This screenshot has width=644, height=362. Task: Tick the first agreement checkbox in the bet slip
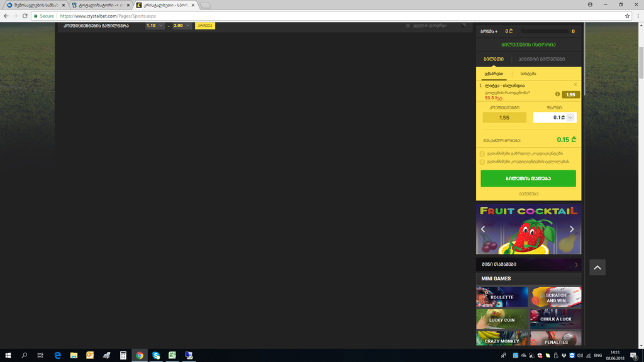point(482,154)
